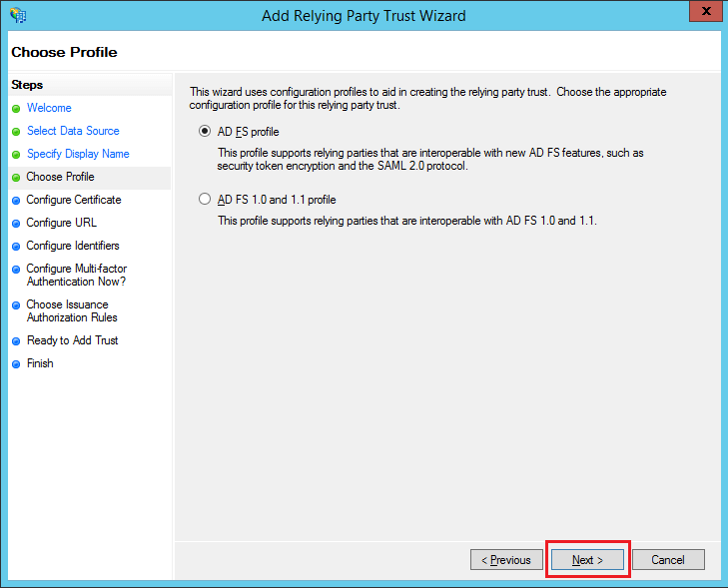Click the Next button
This screenshot has width=728, height=588.
tap(587, 560)
